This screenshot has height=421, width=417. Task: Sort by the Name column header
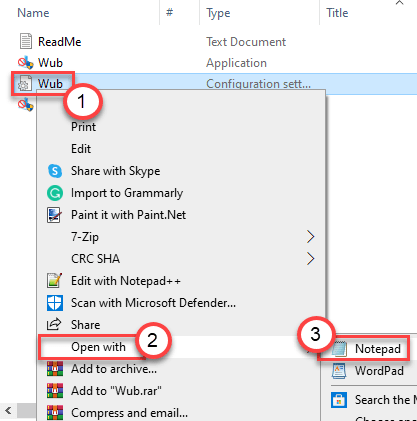33,13
